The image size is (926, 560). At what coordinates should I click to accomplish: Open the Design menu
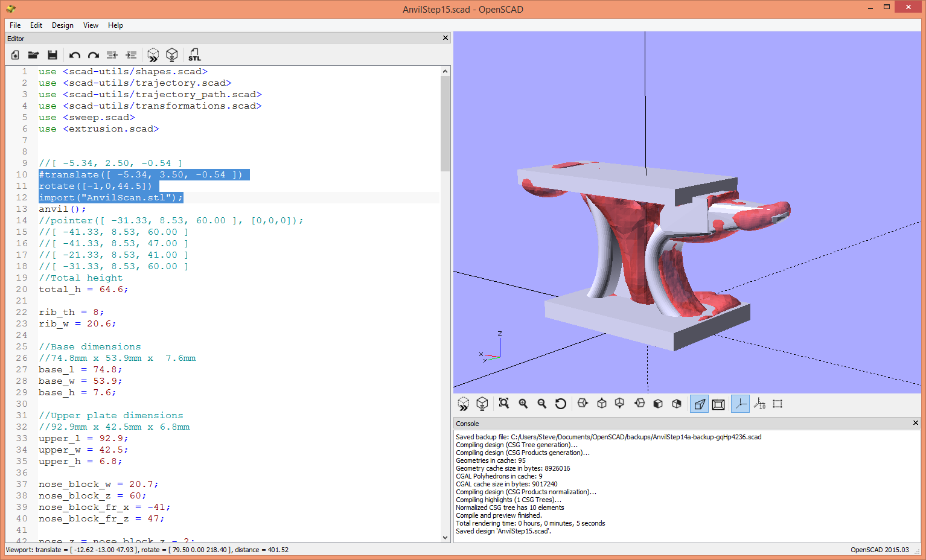point(63,25)
